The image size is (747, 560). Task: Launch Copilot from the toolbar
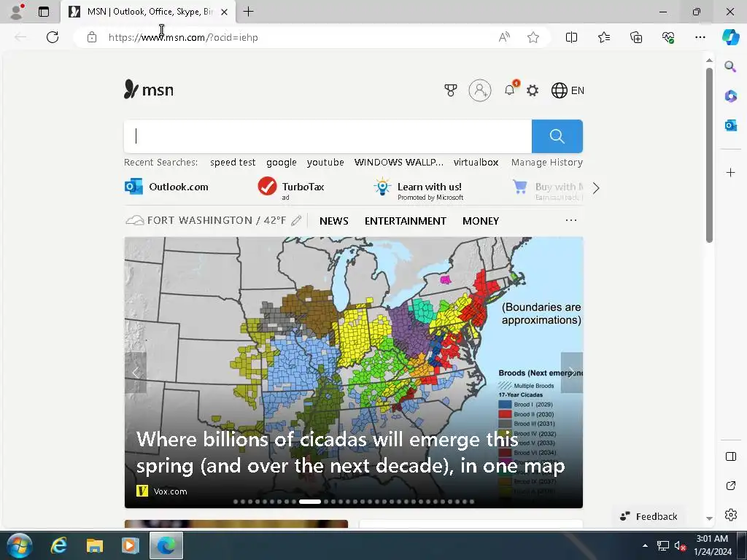point(730,37)
